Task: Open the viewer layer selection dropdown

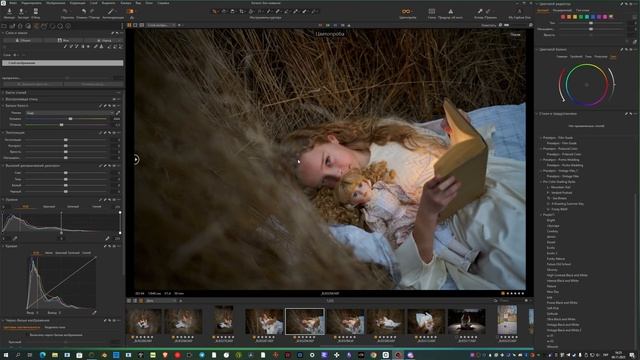Action: click(161, 25)
